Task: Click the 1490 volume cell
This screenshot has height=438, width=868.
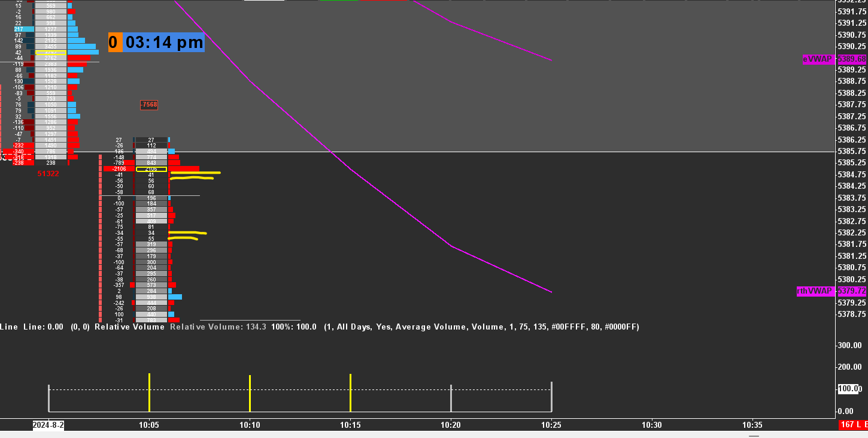Action: [x=51, y=146]
